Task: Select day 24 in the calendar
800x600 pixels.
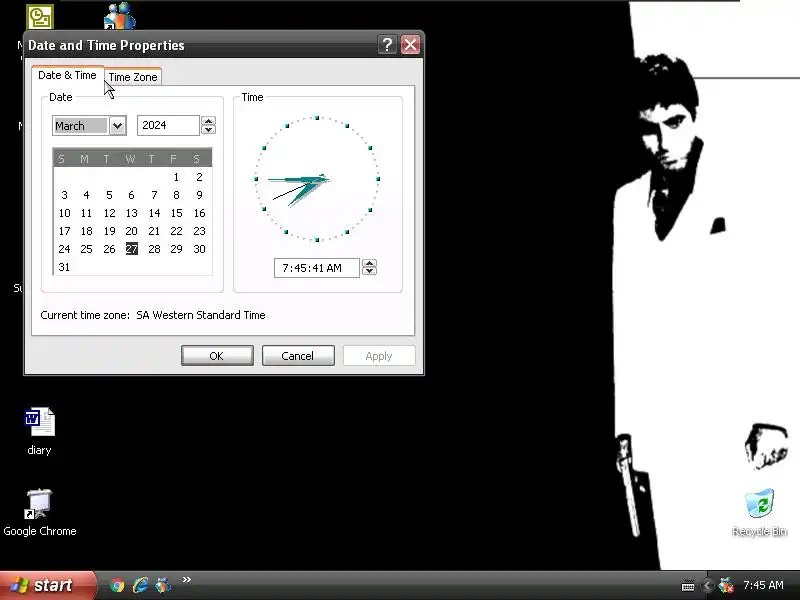Action: coord(64,249)
